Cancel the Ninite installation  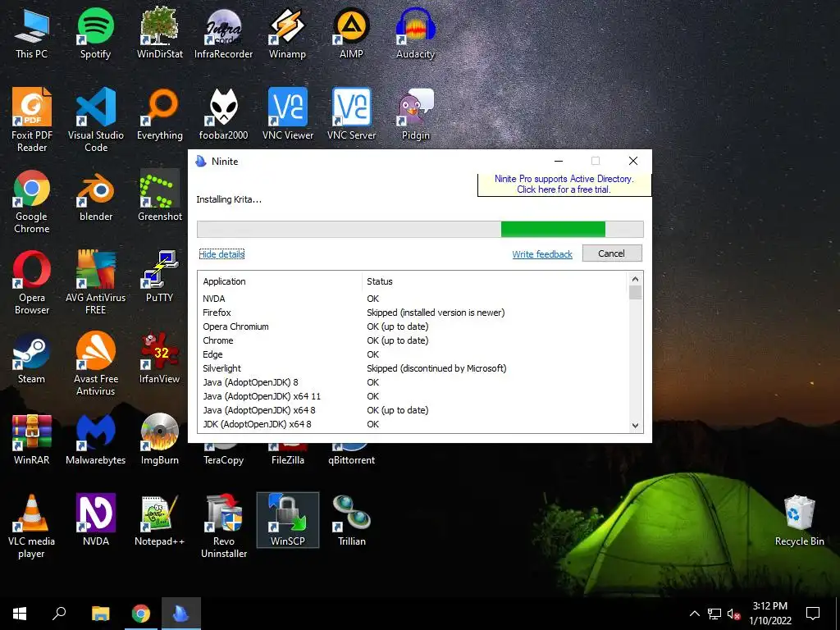tap(612, 253)
